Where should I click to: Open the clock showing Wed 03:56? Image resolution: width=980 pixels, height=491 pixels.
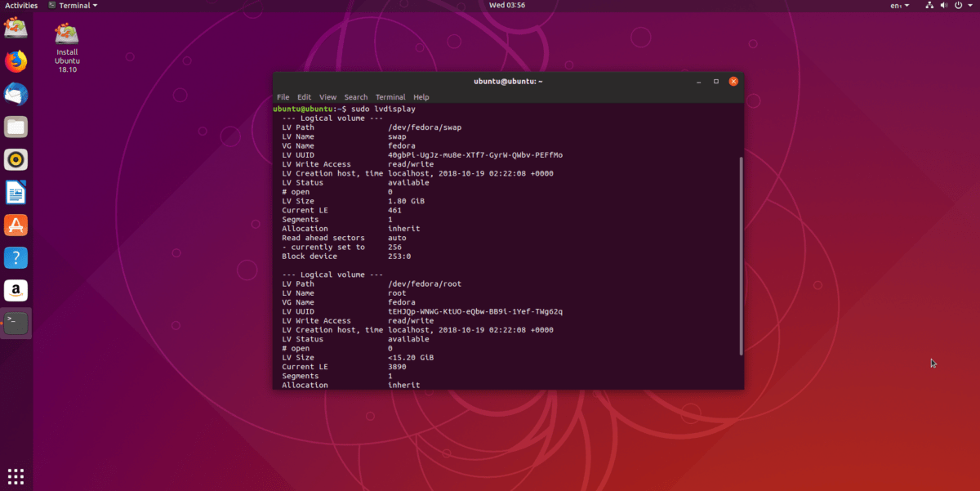click(506, 5)
